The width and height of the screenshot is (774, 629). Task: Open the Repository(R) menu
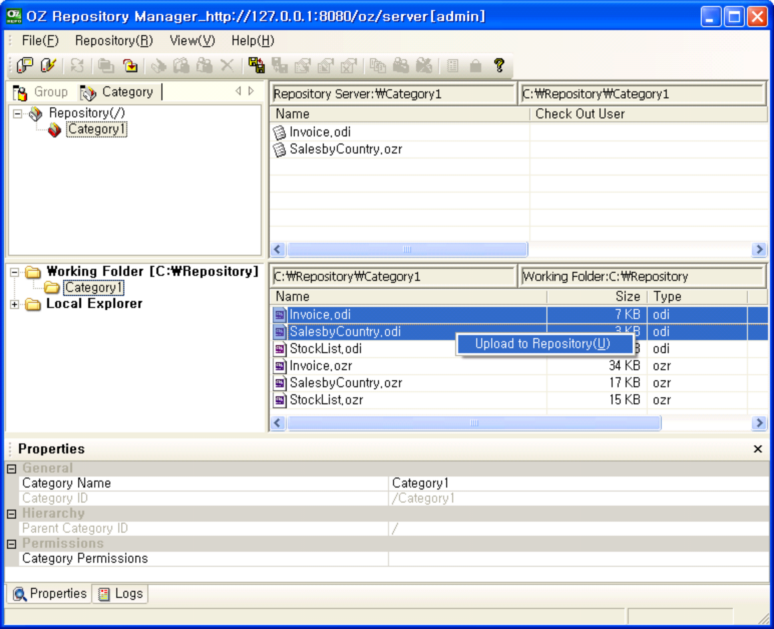(114, 41)
